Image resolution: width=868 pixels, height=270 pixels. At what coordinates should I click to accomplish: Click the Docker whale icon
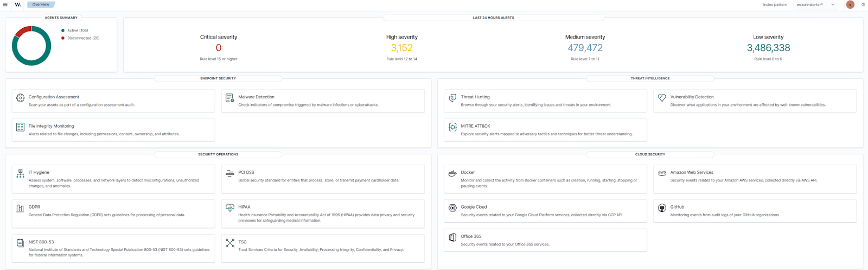point(452,173)
